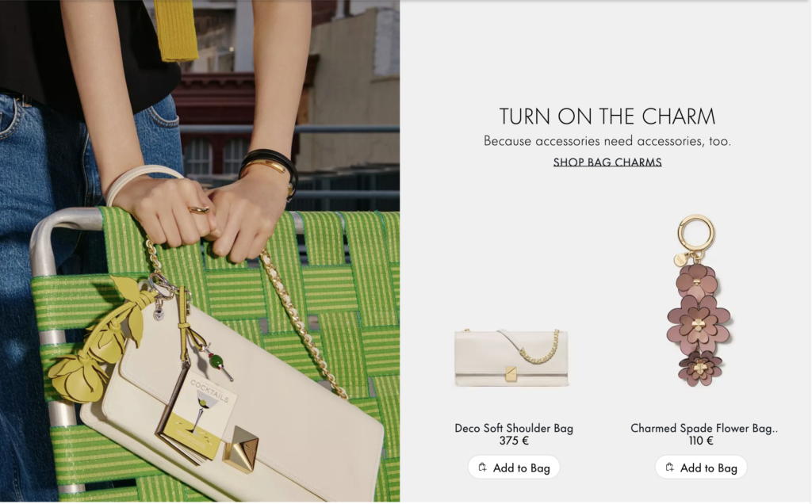Open the Deco Soft Shoulder Bag product image
Screen dimensions: 812x504
pyautogui.click(x=511, y=357)
